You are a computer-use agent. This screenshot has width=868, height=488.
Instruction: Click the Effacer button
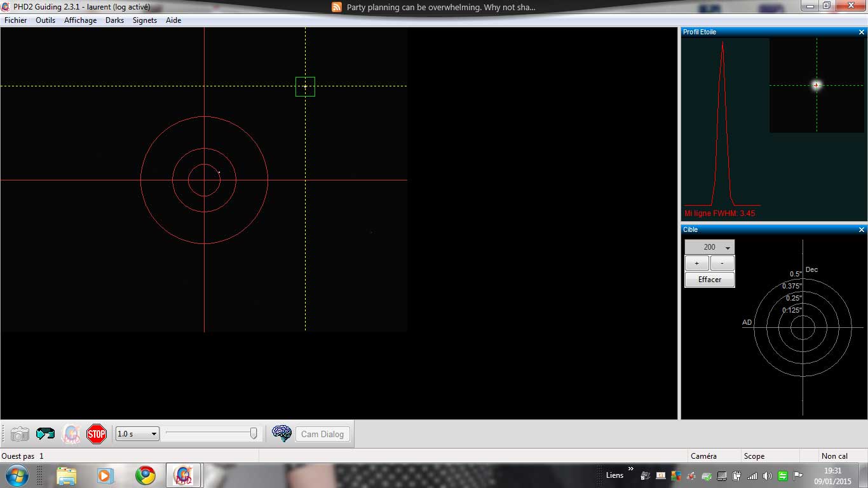(710, 280)
